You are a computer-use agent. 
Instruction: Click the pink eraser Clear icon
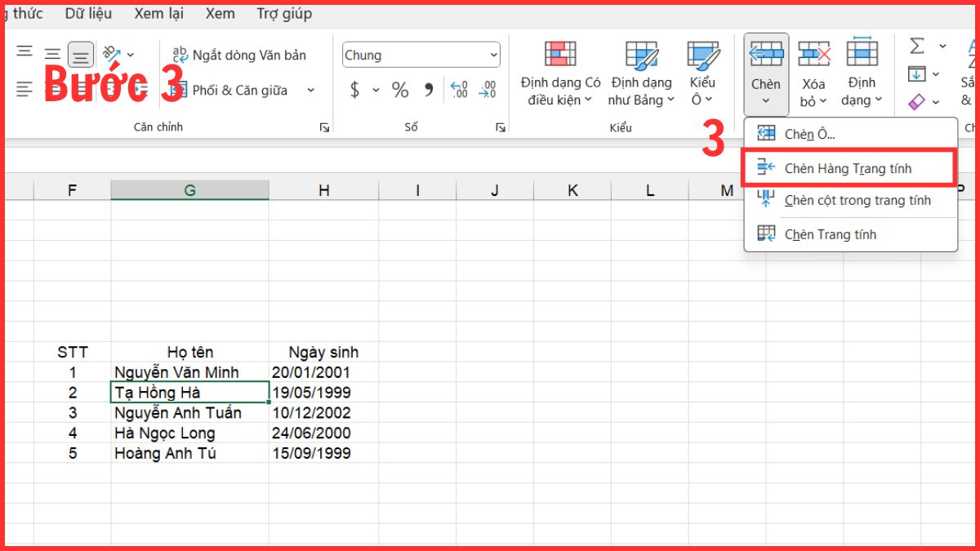916,101
